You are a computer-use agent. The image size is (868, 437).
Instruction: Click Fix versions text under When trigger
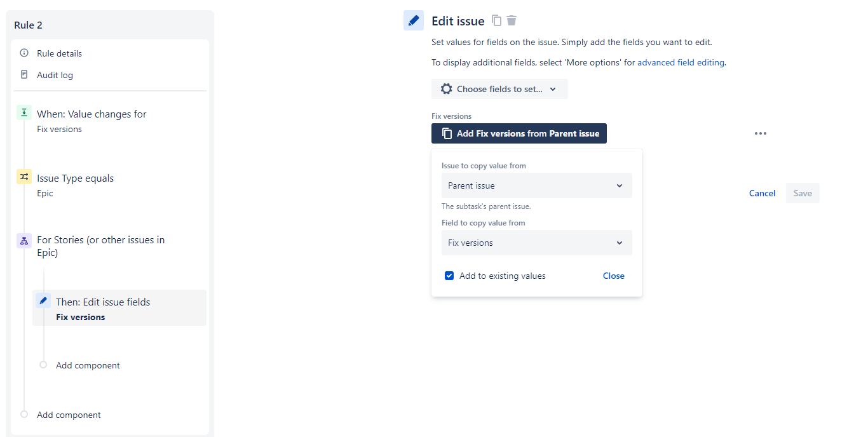(x=59, y=129)
